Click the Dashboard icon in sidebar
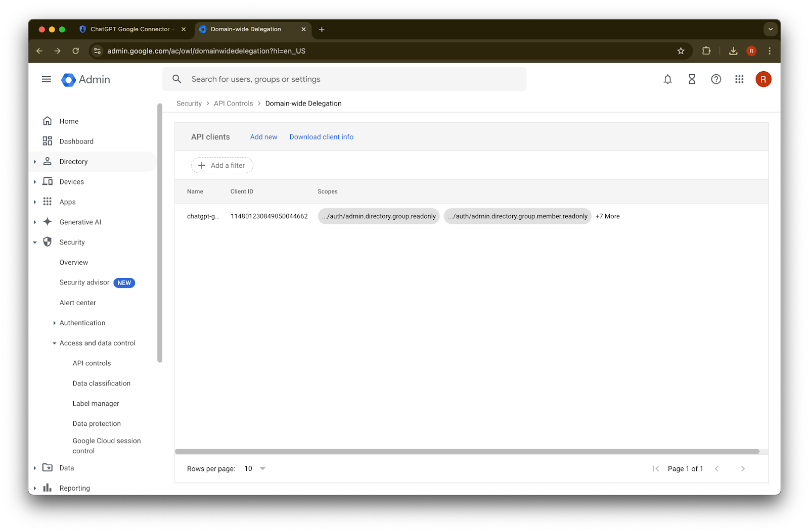Image resolution: width=809 pixels, height=532 pixels. (48, 141)
